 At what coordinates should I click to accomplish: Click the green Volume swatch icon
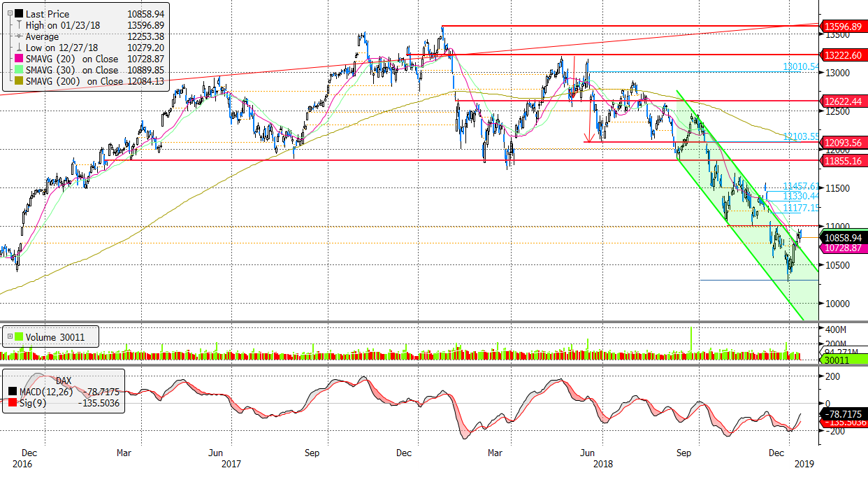[18, 337]
